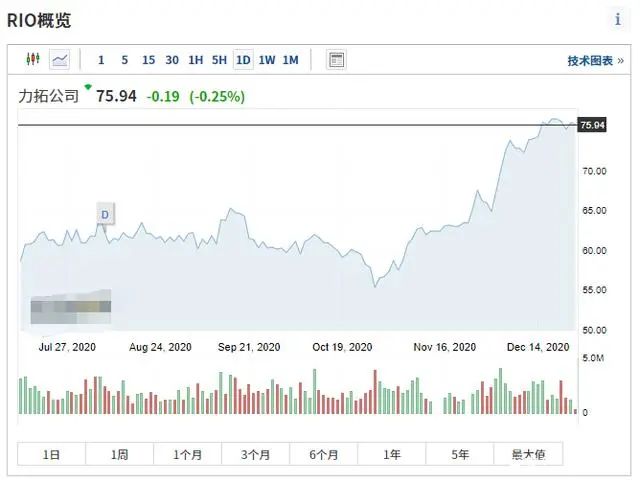The height and width of the screenshot is (482, 640).
Task: Select the 1H interval
Action: point(196,60)
